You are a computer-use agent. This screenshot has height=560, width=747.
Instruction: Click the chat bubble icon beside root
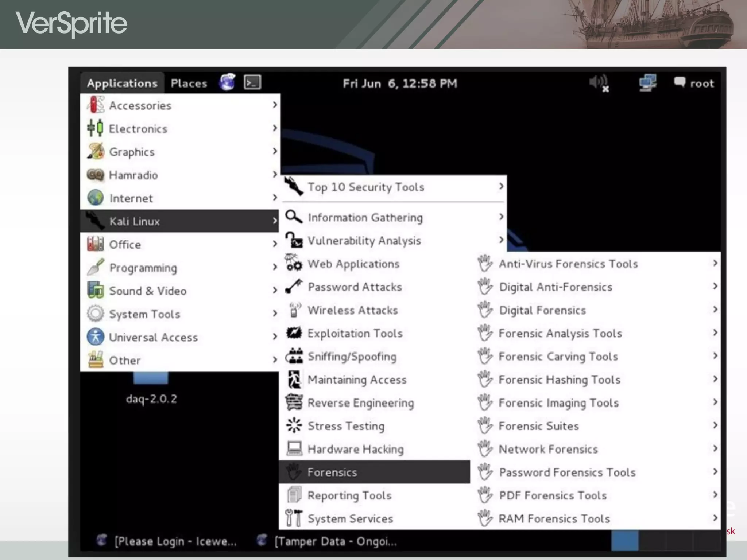680,82
